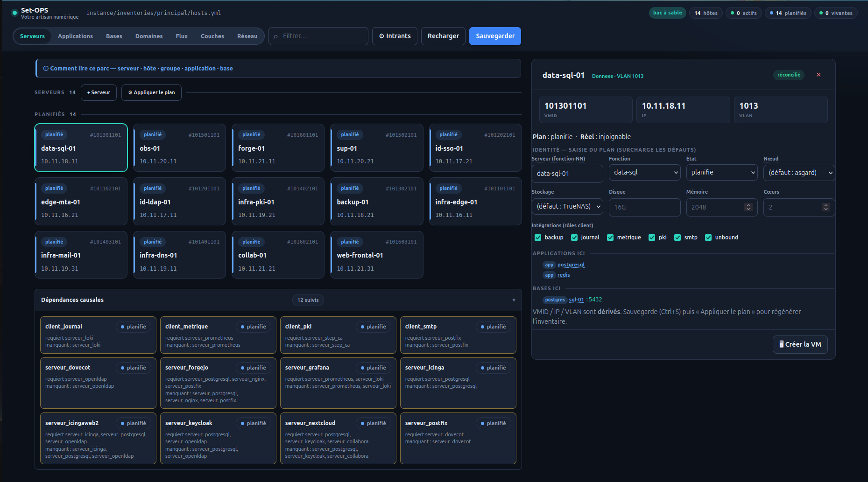Click the Créer la VM button
Image resolution: width=868 pixels, height=482 pixels.
tap(800, 344)
